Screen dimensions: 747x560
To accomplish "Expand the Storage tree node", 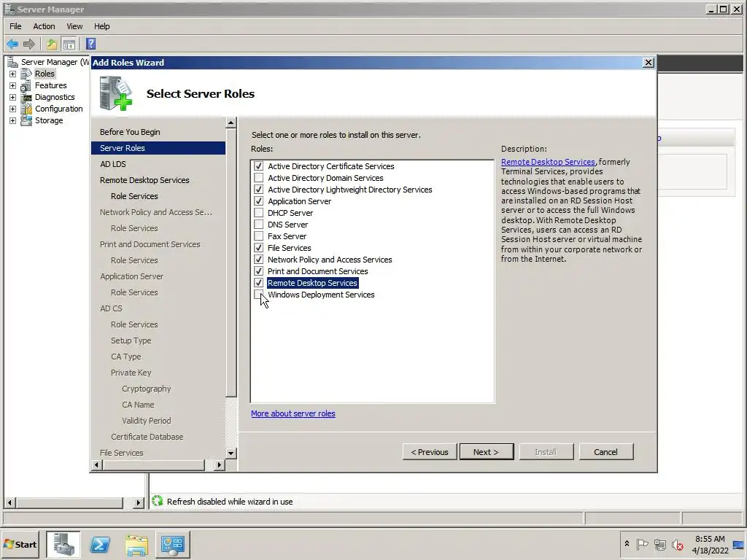I will [x=13, y=120].
